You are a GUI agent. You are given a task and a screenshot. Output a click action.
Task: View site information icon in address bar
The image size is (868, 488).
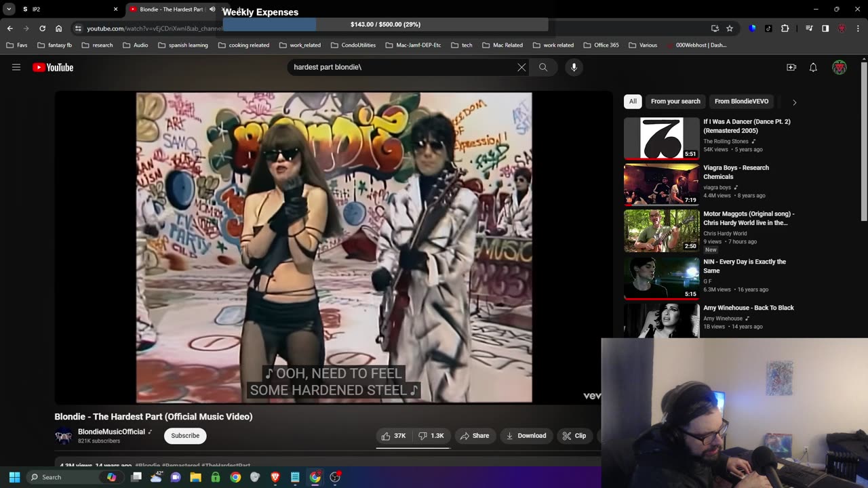coord(79,28)
